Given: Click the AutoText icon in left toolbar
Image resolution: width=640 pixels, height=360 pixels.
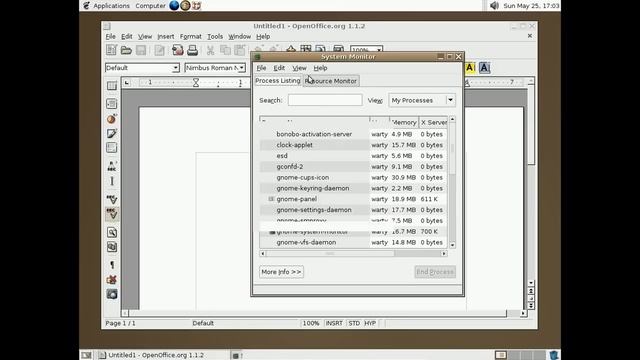Looking at the screenshot, I should point(111,166).
